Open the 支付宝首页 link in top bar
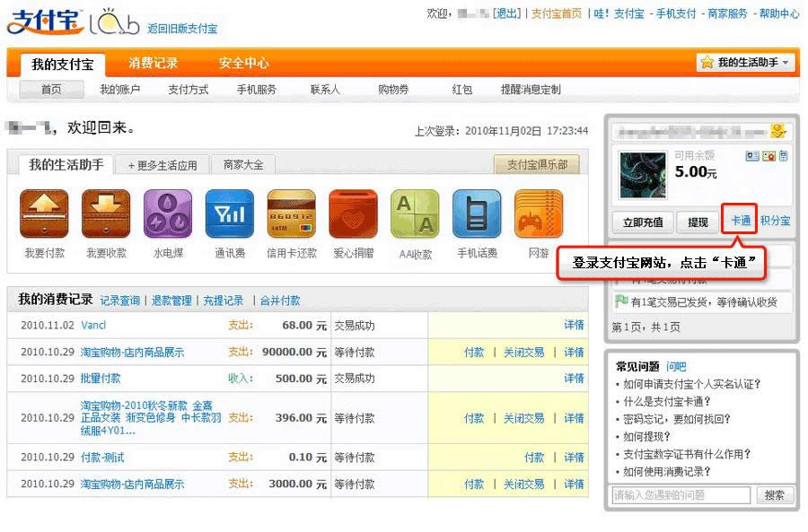The width and height of the screenshot is (808, 532). pyautogui.click(x=557, y=13)
